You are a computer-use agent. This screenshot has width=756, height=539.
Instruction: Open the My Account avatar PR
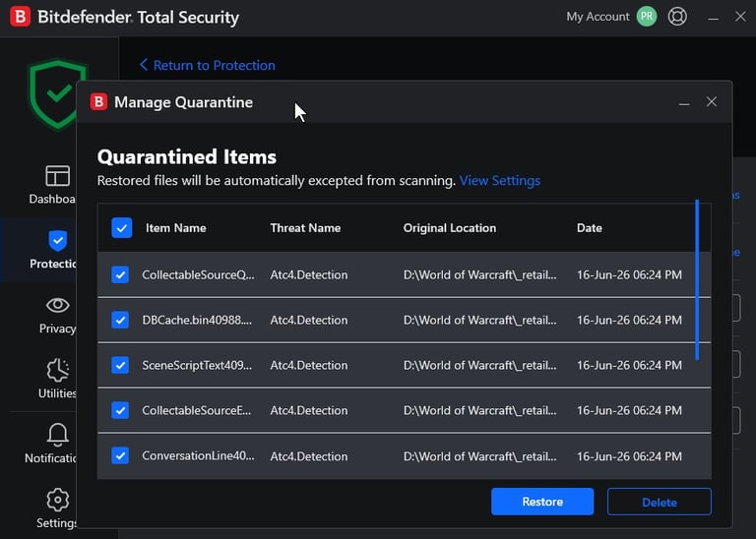point(647,17)
